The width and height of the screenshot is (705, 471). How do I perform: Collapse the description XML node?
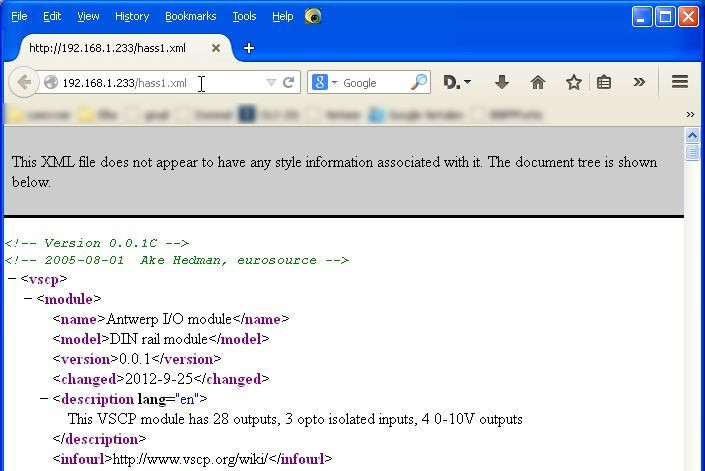44,399
